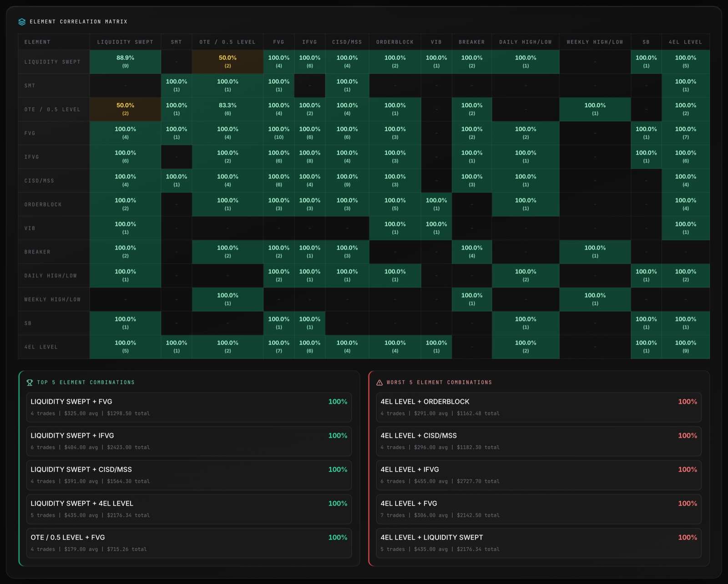Click the OTE / 0.5 LEVEL row label
Image resolution: width=728 pixels, height=584 pixels.
click(x=54, y=109)
